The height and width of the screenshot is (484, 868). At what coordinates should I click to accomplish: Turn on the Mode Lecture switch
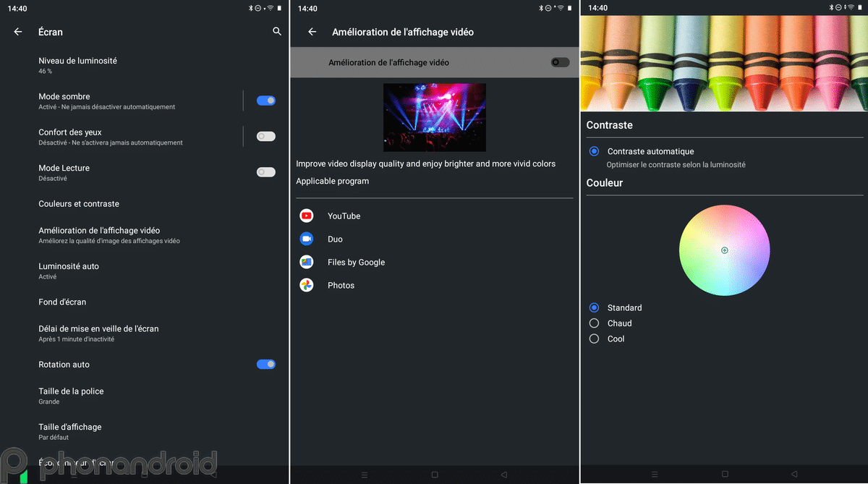coord(266,172)
